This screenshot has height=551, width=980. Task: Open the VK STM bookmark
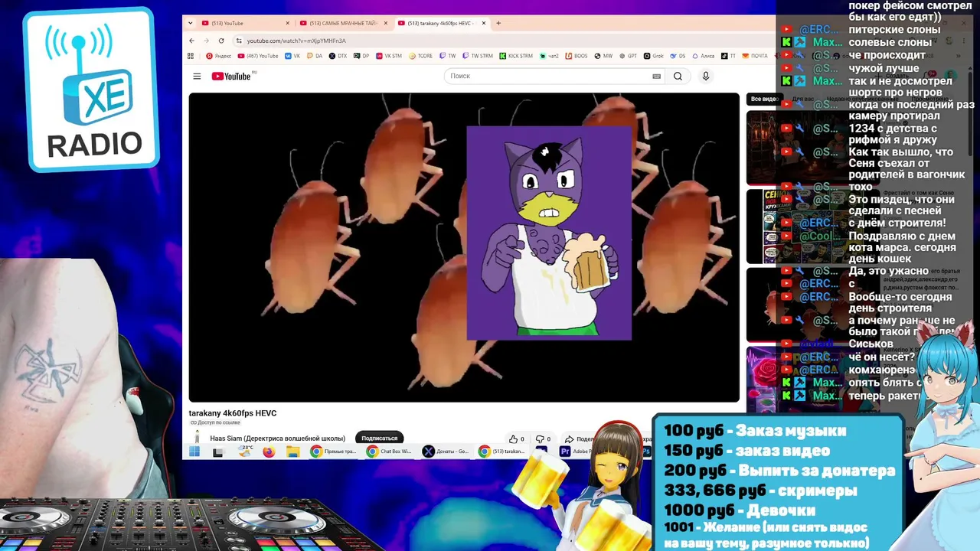(388, 56)
